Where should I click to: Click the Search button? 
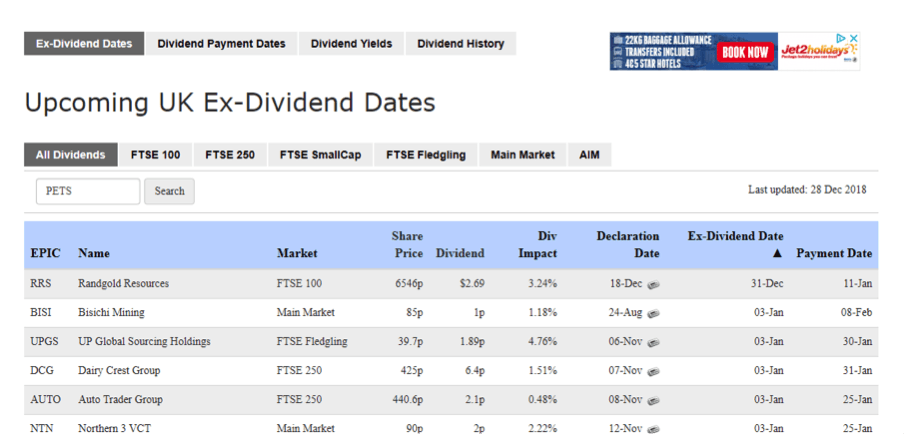(170, 191)
